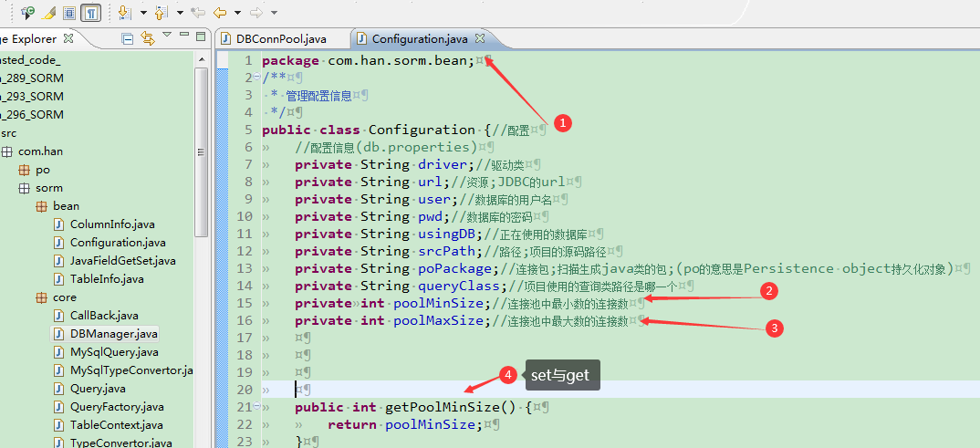980x448 pixels.
Task: Toggle Mark Occurrences highlighter icon
Action: point(48,12)
